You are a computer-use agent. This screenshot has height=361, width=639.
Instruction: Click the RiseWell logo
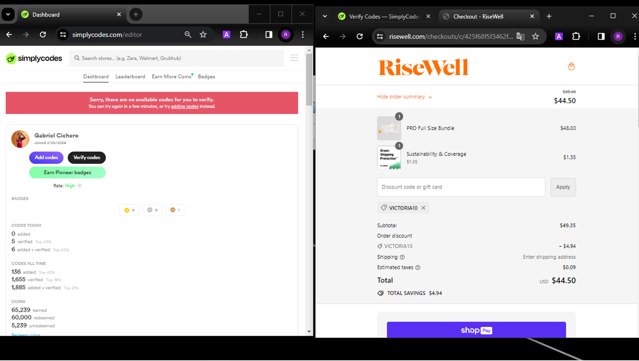[x=423, y=68]
